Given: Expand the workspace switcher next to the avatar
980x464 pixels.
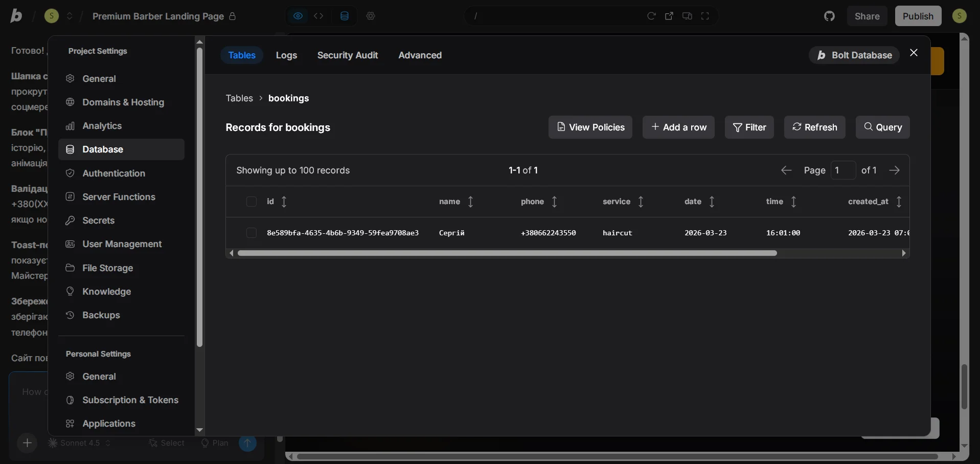Looking at the screenshot, I should pos(70,16).
